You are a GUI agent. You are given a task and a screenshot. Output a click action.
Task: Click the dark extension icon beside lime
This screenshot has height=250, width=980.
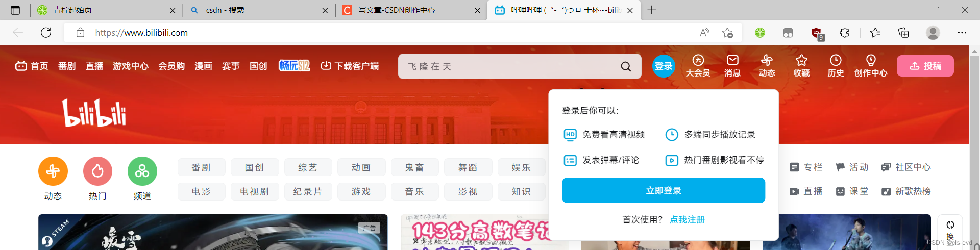click(788, 33)
